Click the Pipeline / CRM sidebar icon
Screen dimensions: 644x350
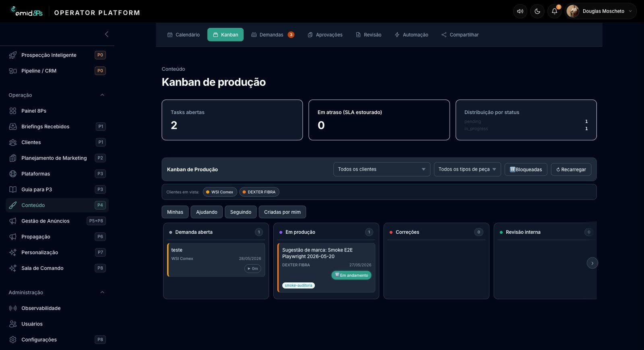pyautogui.click(x=13, y=71)
